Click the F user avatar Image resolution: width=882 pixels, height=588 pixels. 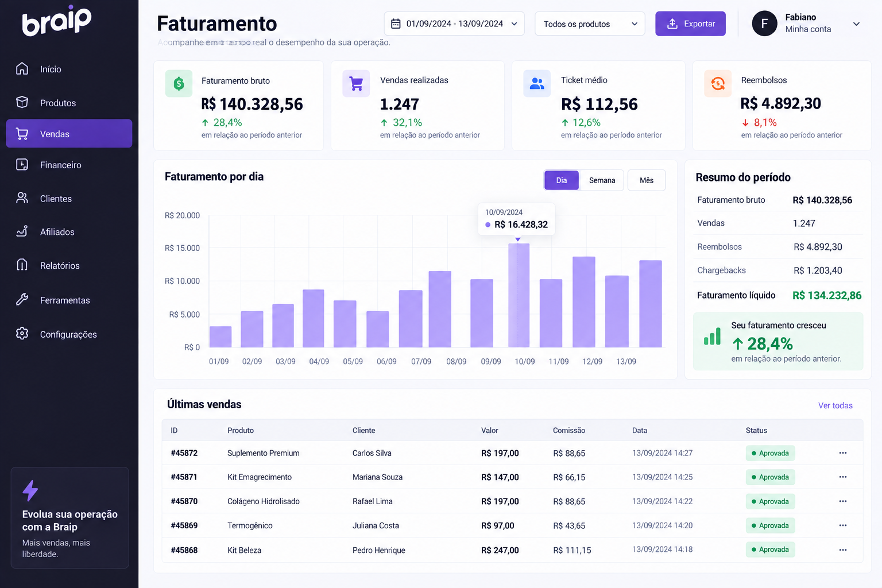pyautogui.click(x=764, y=24)
